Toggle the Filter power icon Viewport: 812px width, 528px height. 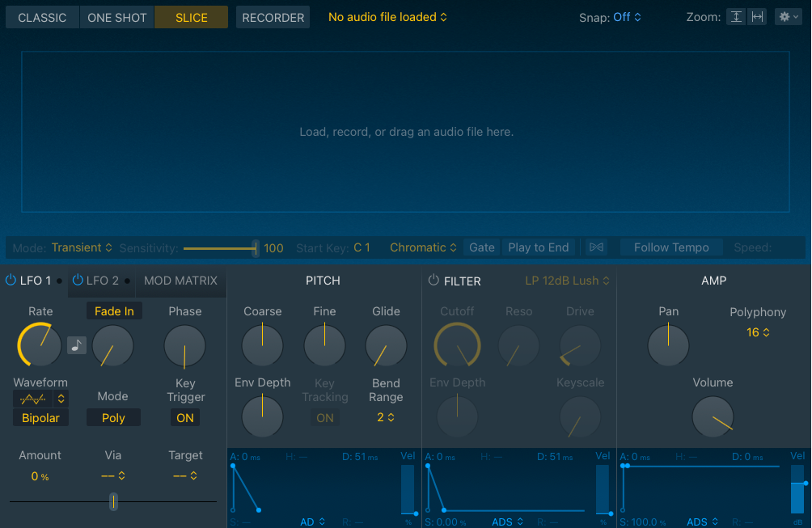[x=433, y=280]
